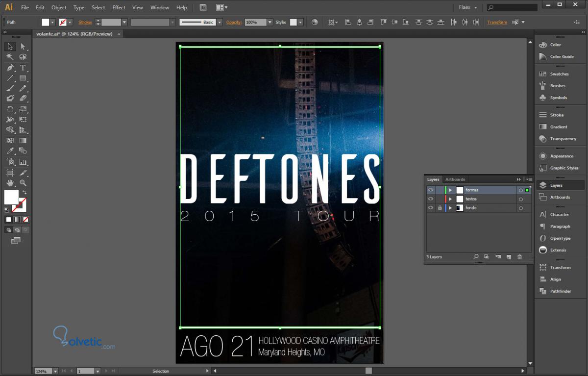Select the Pen tool
This screenshot has height=376, width=588.
pos(10,68)
